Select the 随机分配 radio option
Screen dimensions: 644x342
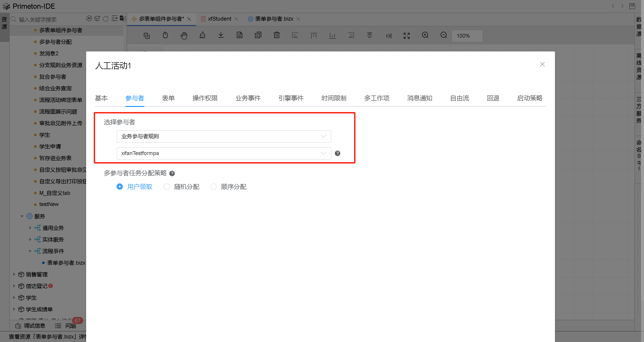tap(167, 187)
